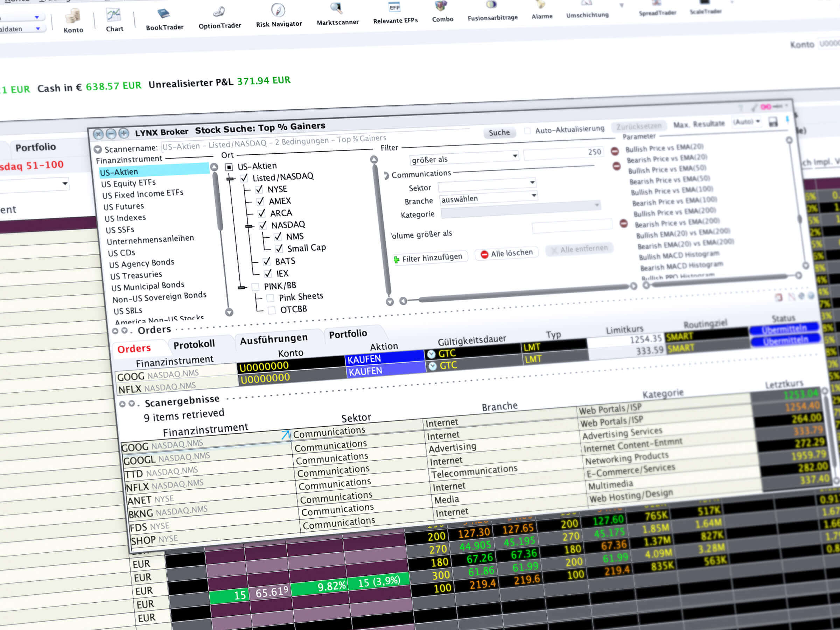Open the Nasdaq 51-100 tab
The image size is (840, 630).
point(32,166)
